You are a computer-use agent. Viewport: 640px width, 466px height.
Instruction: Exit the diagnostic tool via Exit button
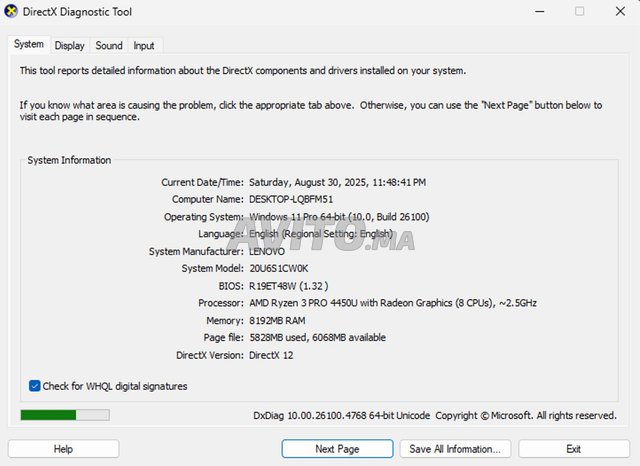[573, 449]
